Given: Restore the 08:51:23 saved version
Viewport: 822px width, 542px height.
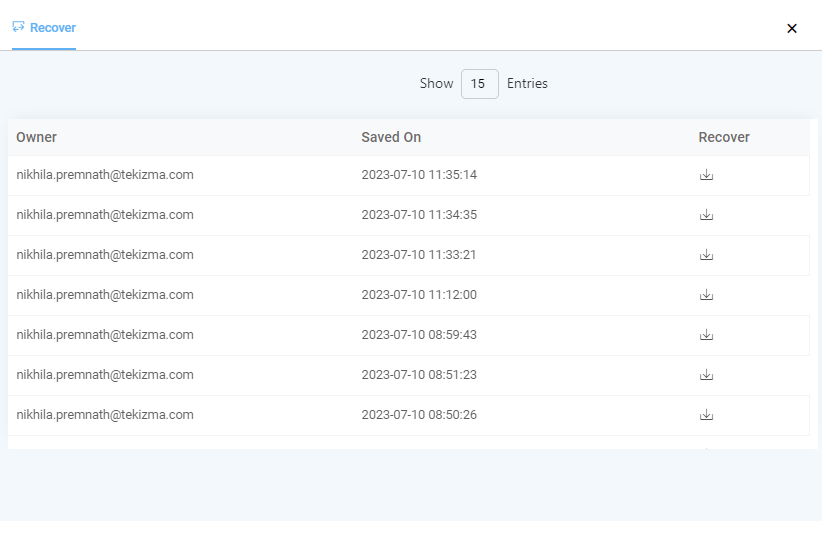Looking at the screenshot, I should 706,375.
